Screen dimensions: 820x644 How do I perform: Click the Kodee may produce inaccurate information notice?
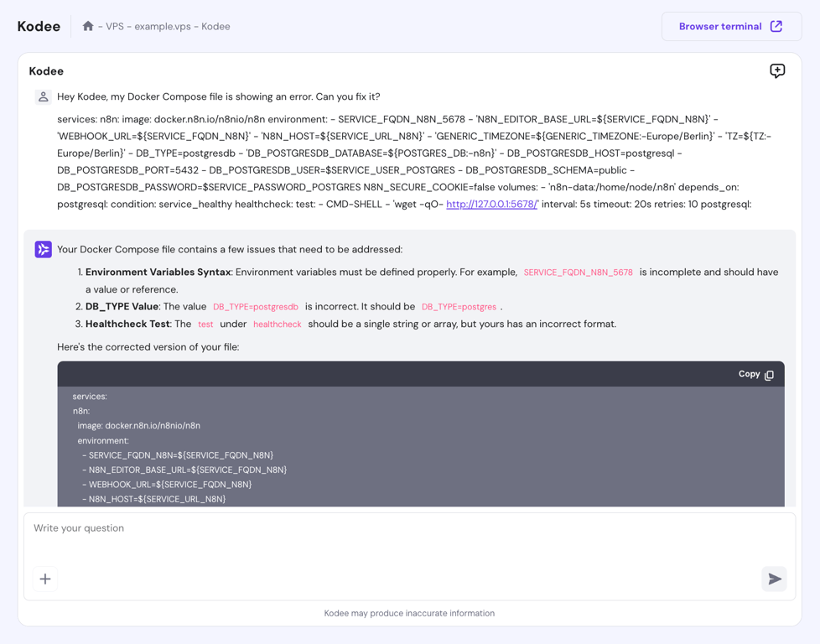click(409, 613)
